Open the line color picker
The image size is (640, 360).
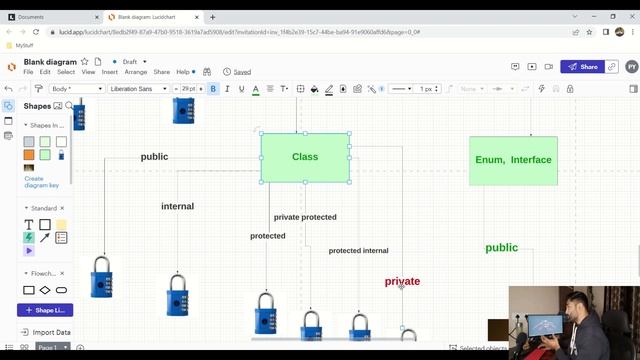pos(329,89)
